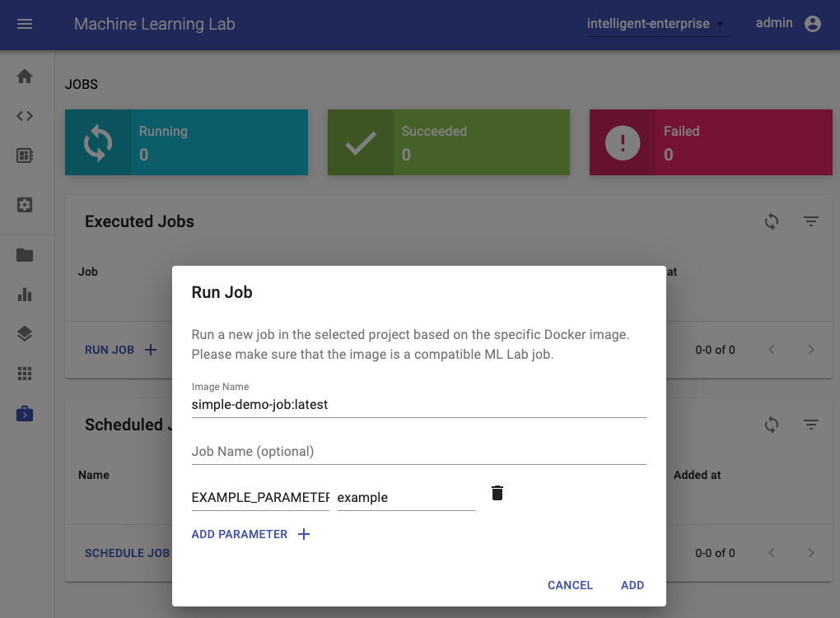
Task: Open the code workspace sidebar icon
Action: [x=25, y=115]
